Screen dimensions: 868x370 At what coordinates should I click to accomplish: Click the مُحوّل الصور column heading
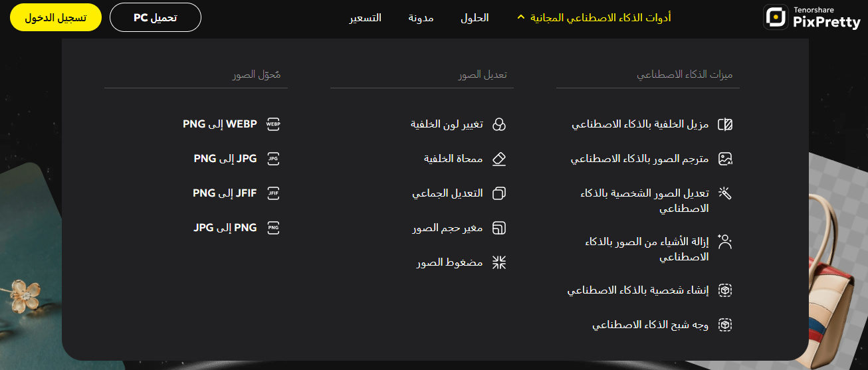coord(257,75)
